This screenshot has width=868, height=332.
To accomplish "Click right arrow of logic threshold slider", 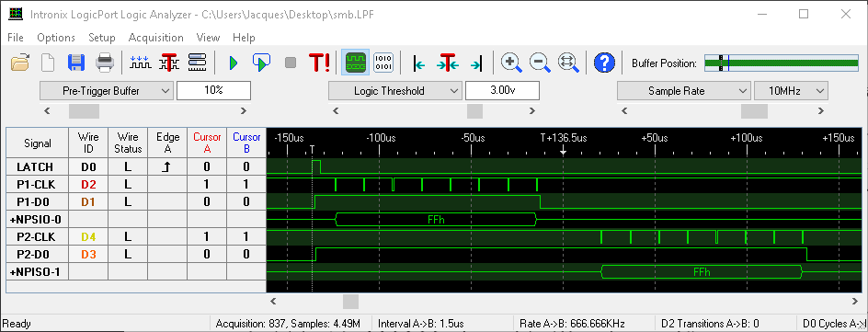I will 532,111.
